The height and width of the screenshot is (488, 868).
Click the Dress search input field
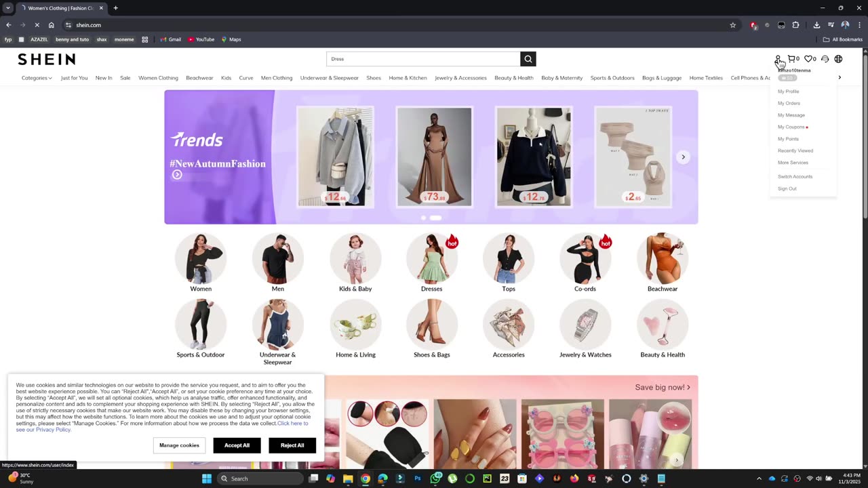[423, 59]
